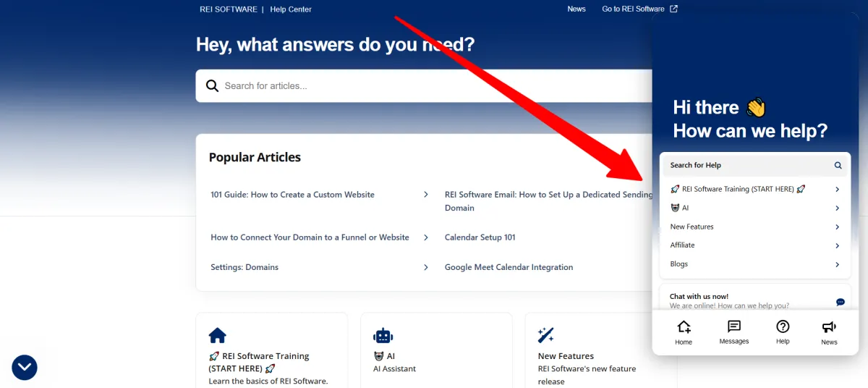Open the Google Meet Calendar Integration article

(x=509, y=267)
